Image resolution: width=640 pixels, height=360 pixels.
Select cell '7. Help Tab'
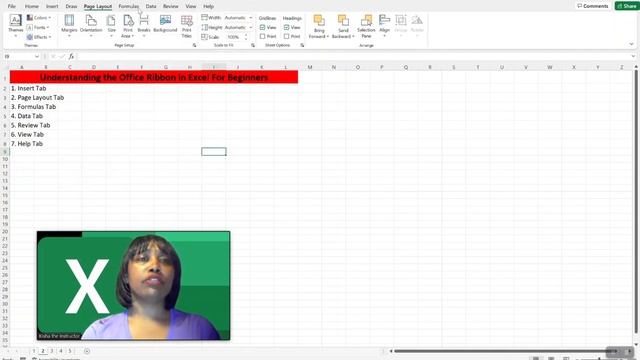pos(27,144)
